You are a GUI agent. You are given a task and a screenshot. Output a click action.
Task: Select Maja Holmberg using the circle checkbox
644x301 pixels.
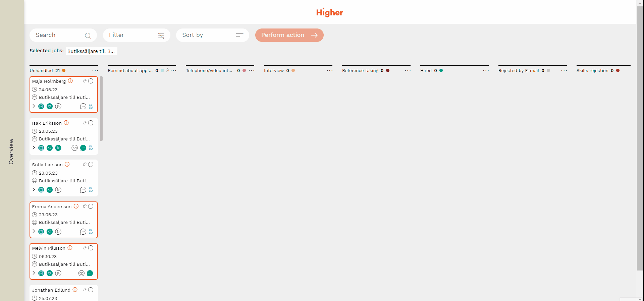coord(91,81)
